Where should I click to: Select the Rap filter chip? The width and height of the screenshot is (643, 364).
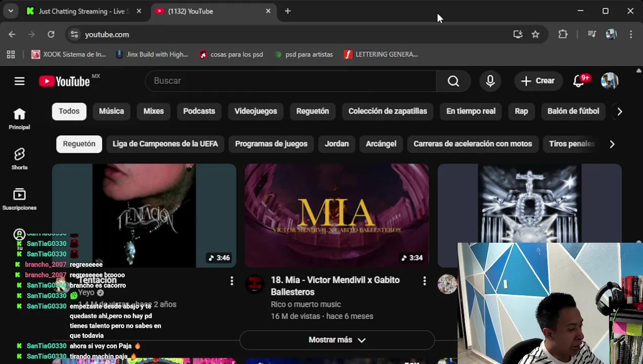pos(521,111)
